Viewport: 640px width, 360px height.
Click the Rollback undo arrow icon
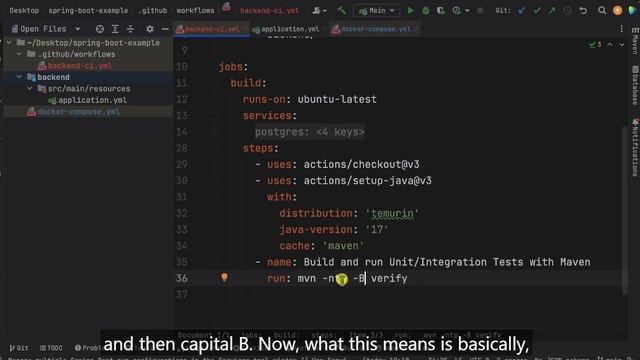pyautogui.click(x=583, y=11)
